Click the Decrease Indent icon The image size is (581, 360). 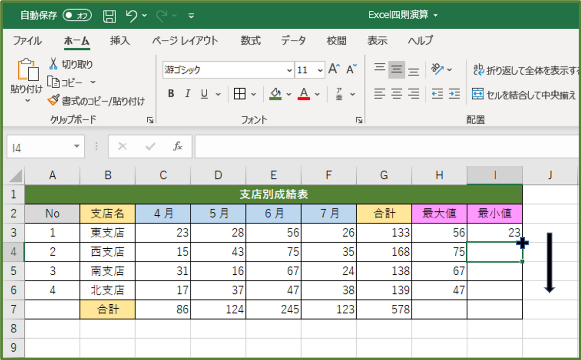pos(437,94)
